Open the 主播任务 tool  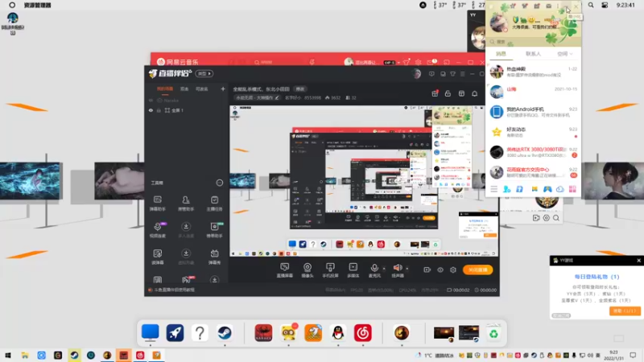pyautogui.click(x=214, y=204)
